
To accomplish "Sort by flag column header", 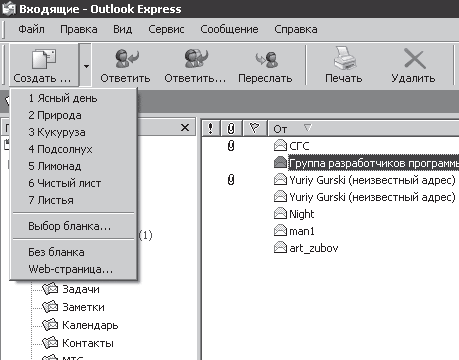I will tap(255, 128).
